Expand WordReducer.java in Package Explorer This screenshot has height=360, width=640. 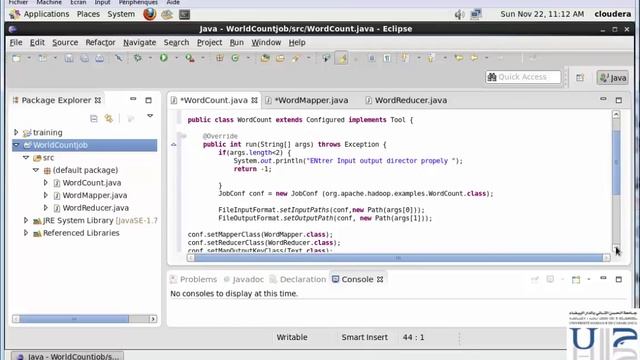pos(46,208)
